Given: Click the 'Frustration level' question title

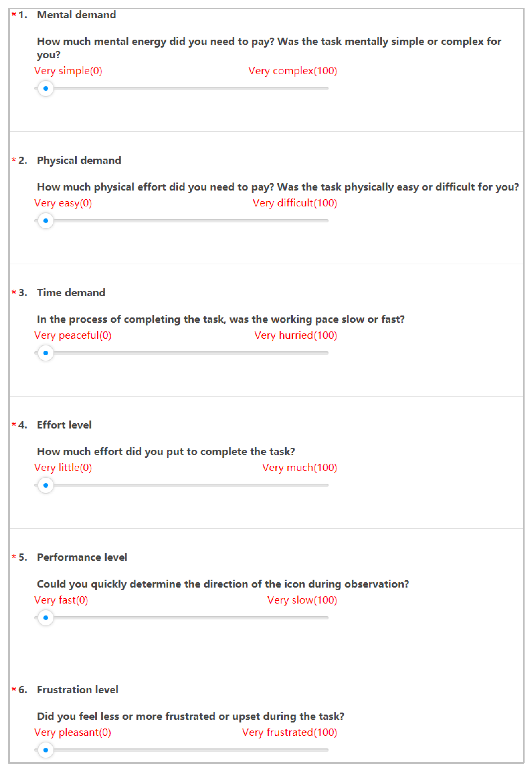Looking at the screenshot, I should [77, 690].
